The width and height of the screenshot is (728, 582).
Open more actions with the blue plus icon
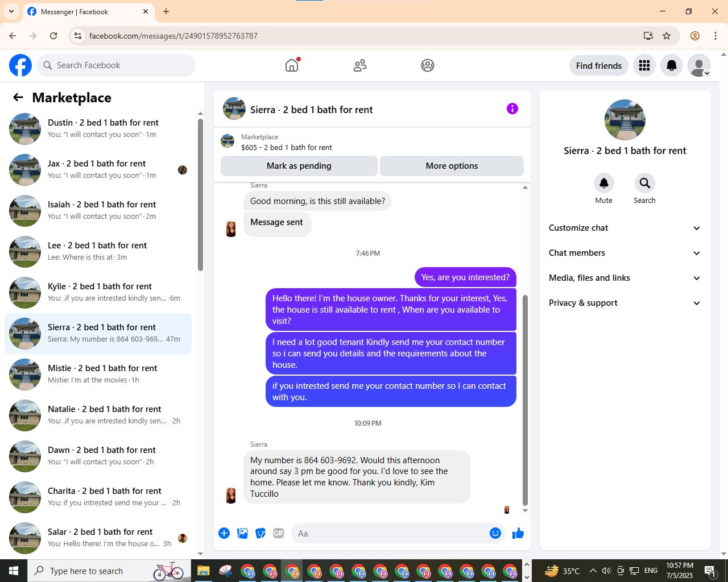pyautogui.click(x=224, y=533)
